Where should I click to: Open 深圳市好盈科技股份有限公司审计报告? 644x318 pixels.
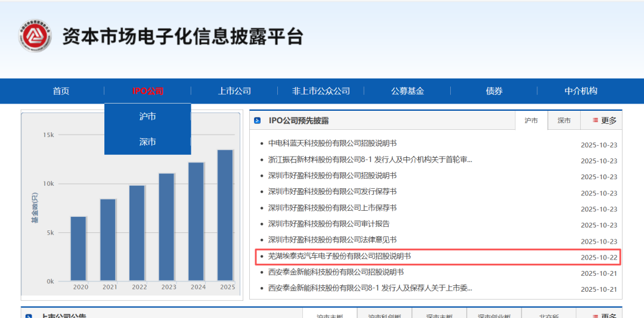tap(329, 224)
